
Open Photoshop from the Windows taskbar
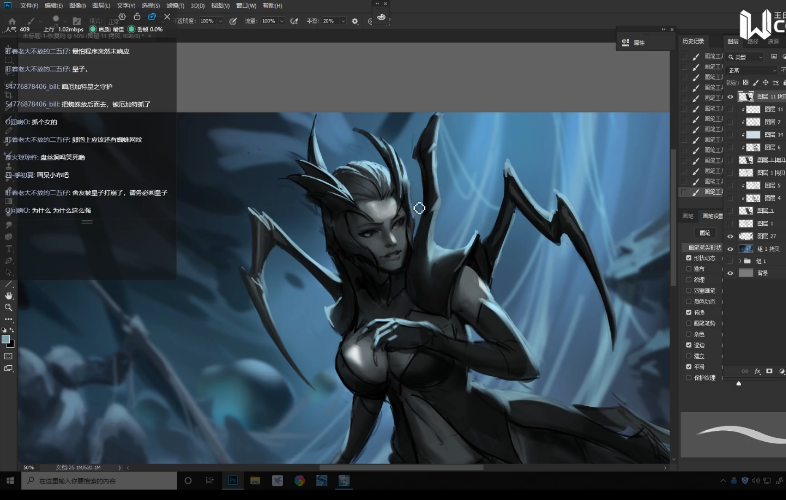[x=233, y=480]
